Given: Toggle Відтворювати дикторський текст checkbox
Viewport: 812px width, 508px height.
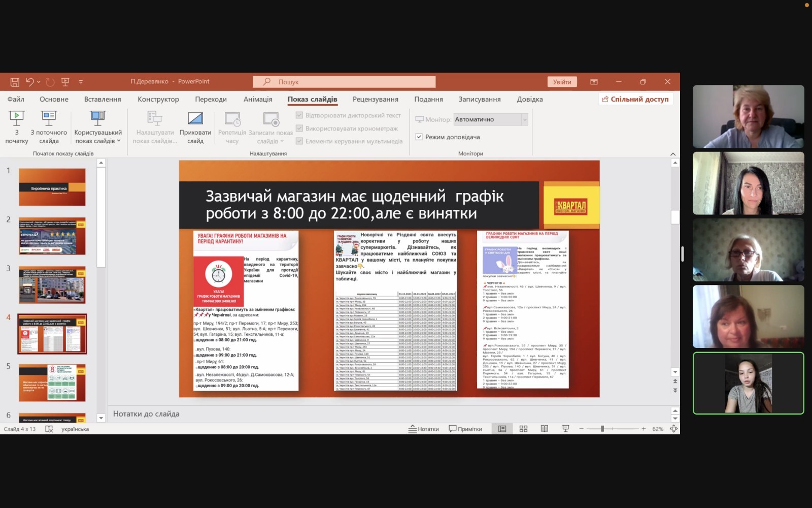Looking at the screenshot, I should pyautogui.click(x=299, y=115).
